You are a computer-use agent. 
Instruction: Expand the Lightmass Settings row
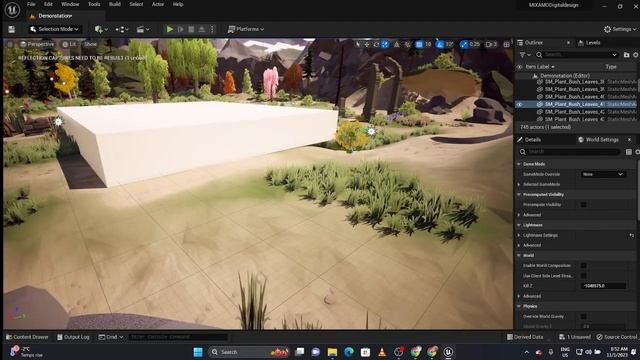click(519, 236)
